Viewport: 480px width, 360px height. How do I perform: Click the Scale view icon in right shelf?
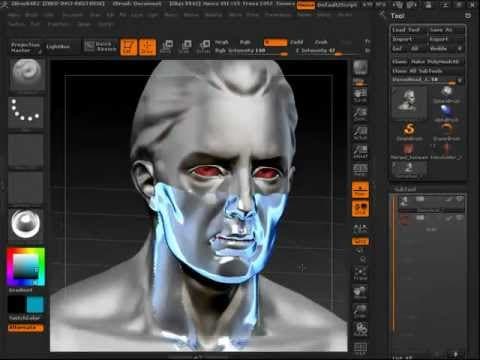[360, 310]
